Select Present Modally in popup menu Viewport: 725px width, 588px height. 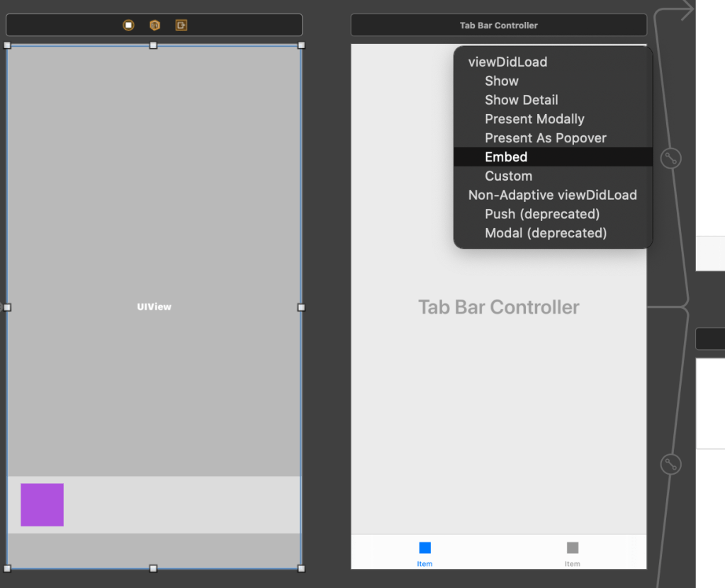pos(534,119)
